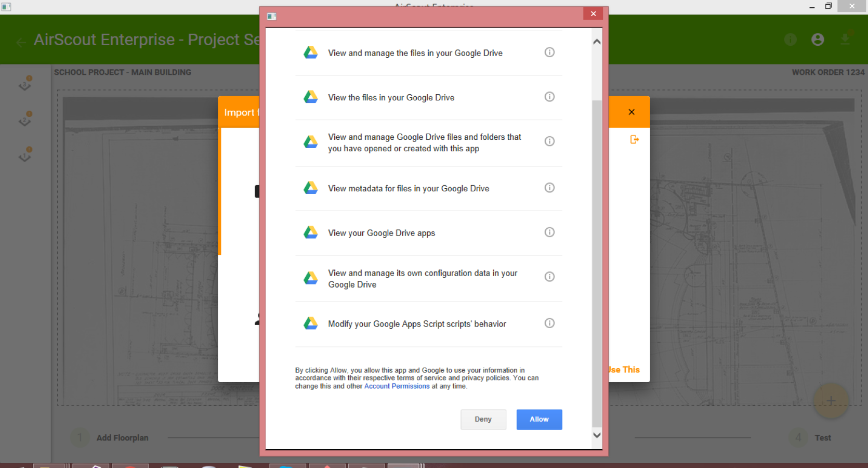
Task: Open info for View the files permission
Action: click(x=549, y=97)
